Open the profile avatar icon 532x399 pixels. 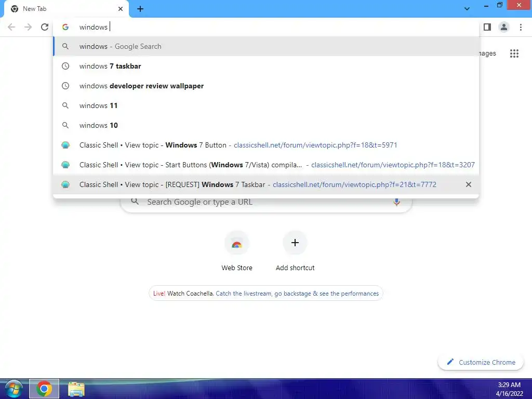pyautogui.click(x=504, y=27)
